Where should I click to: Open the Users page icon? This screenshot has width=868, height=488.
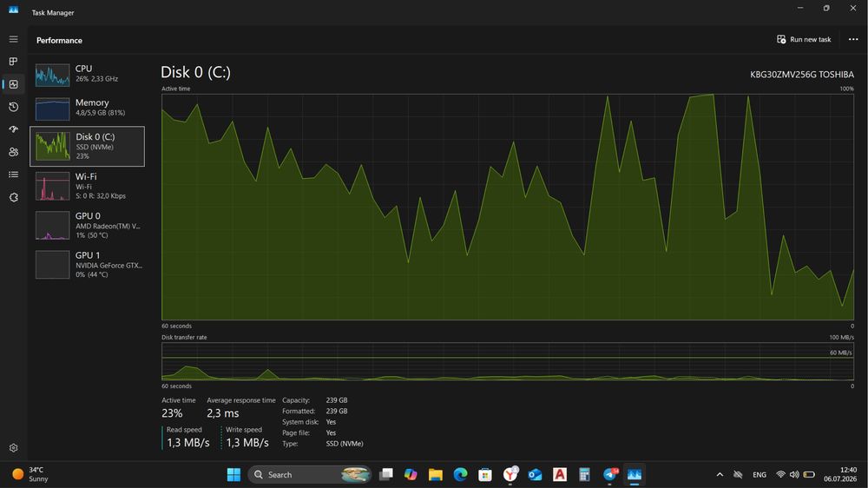point(13,152)
